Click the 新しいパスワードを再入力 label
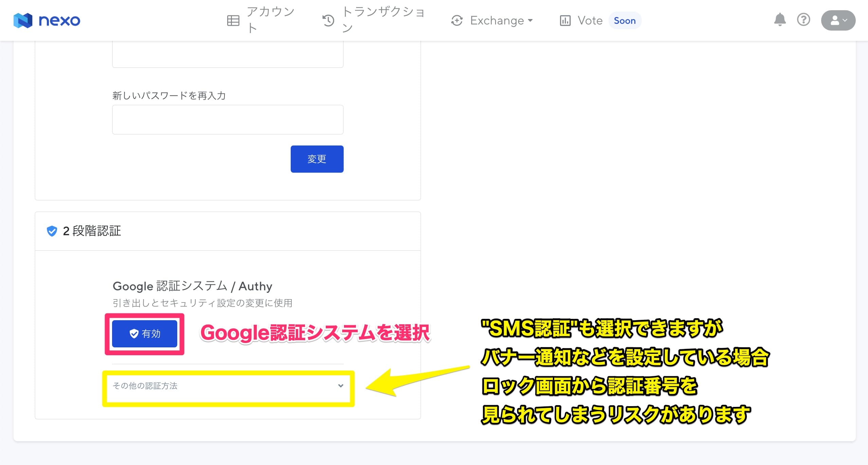 pyautogui.click(x=169, y=96)
